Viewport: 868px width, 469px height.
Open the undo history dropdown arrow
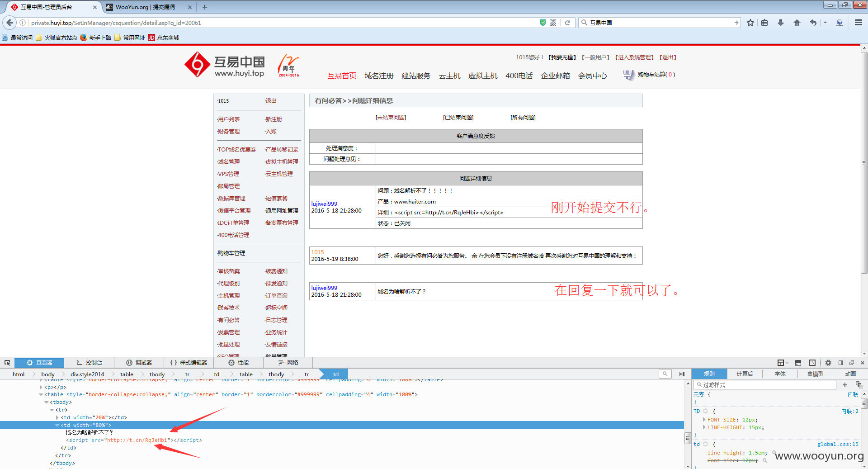point(825,23)
